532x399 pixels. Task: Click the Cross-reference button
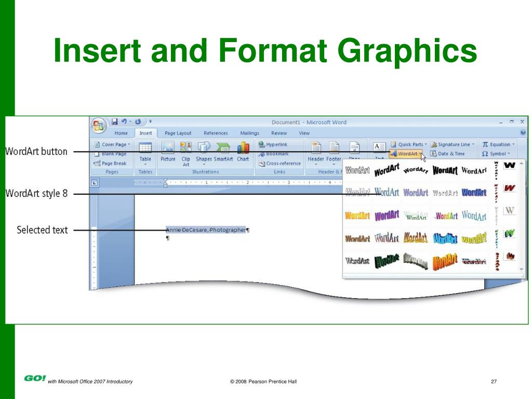[280, 163]
